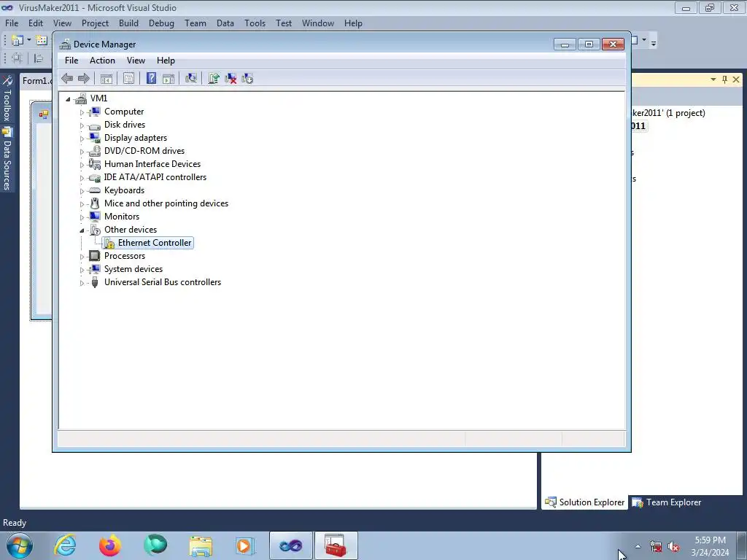
Task: Click the VM1 computer root icon
Action: click(x=82, y=98)
